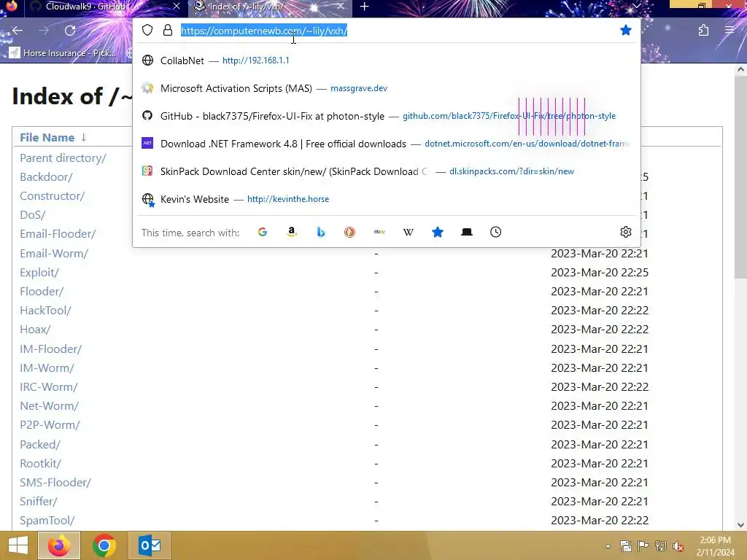This screenshot has width=747, height=560.
Task: Open the Exploit/ folder
Action: coord(39,273)
